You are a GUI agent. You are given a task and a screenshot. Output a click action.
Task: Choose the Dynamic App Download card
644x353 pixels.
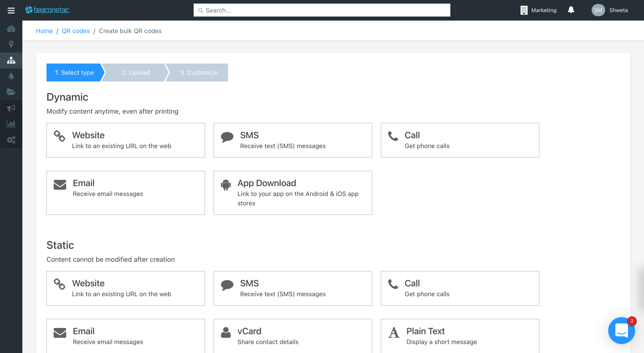tap(293, 193)
